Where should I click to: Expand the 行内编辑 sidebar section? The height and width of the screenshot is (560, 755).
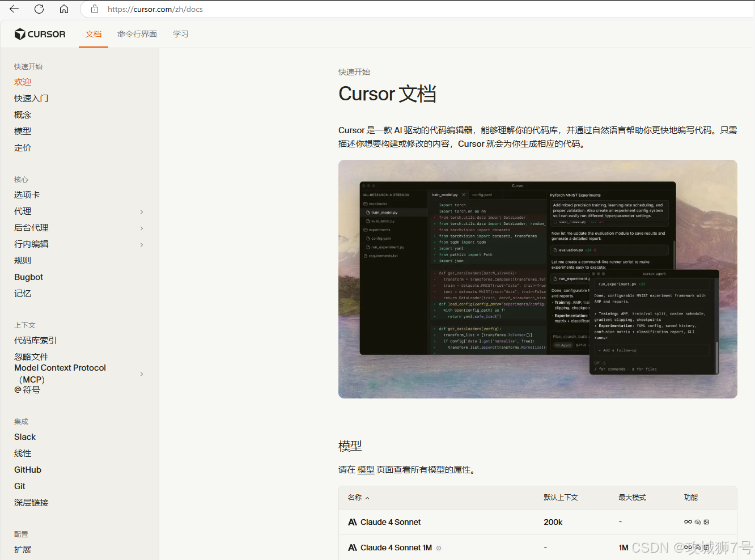142,245
